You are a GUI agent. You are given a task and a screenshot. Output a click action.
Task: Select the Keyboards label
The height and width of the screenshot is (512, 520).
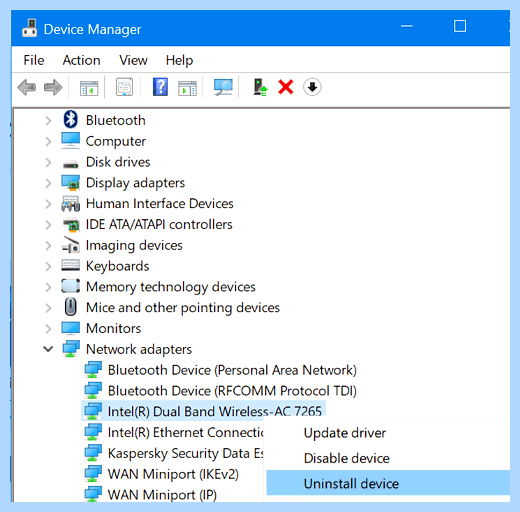[x=117, y=266]
